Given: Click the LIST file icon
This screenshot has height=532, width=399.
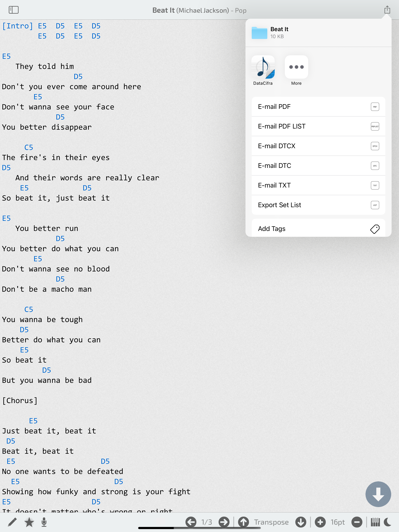Looking at the screenshot, I should click(x=375, y=205).
